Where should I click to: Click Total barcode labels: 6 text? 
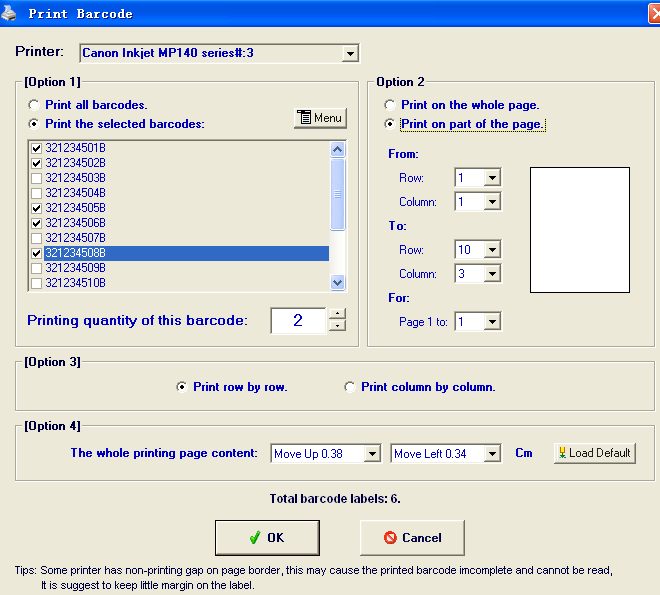(335, 499)
